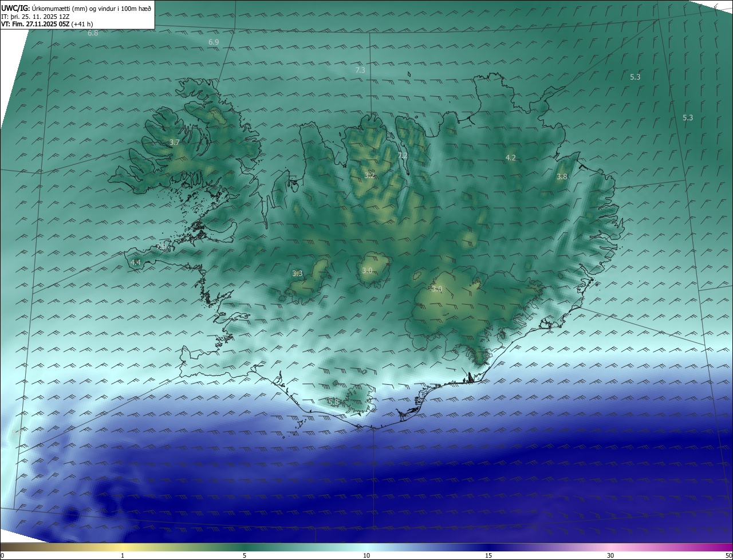Click the 3.8 value label on the map
Viewport: 733px width, 560px height.
562,177
